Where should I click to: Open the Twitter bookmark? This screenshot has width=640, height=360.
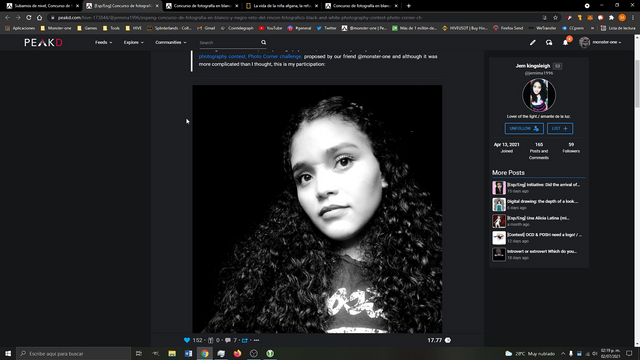(x=327, y=28)
